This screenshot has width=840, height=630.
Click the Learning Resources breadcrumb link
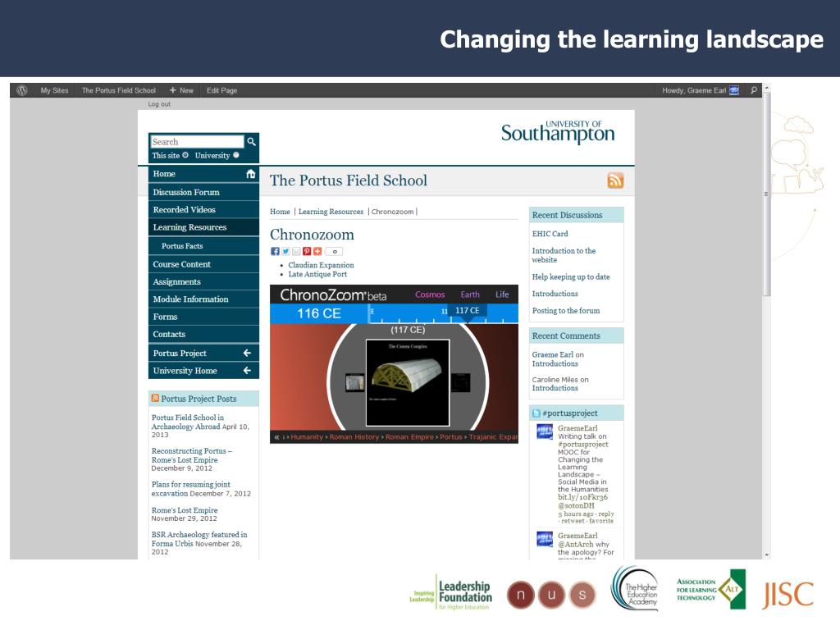point(331,212)
